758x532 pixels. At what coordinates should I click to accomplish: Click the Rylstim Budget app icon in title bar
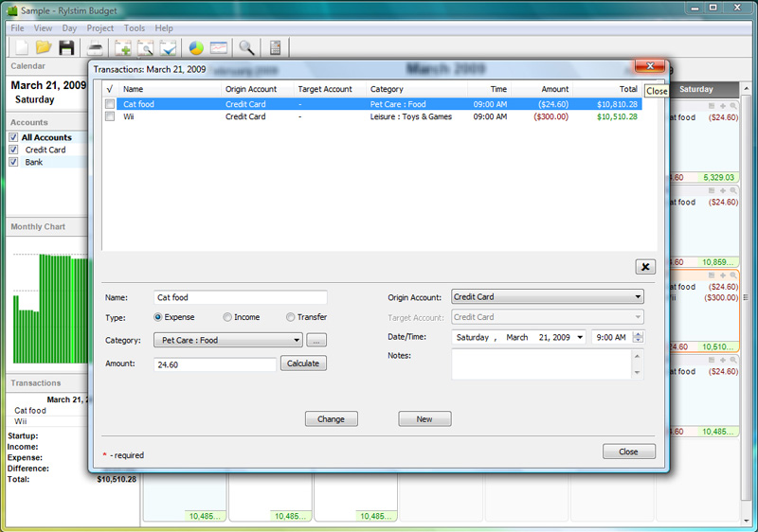click(11, 10)
